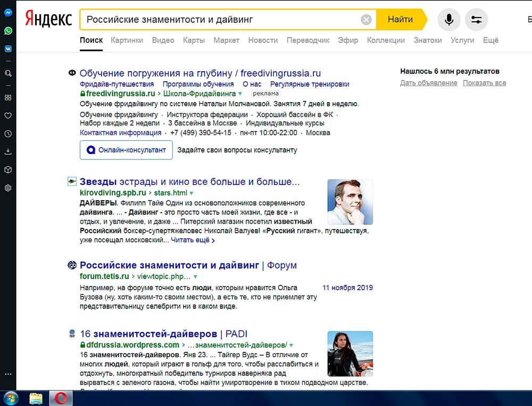Click the forum.tetis.ru result favicon
This screenshot has width=532, height=406.
tap(72, 265)
